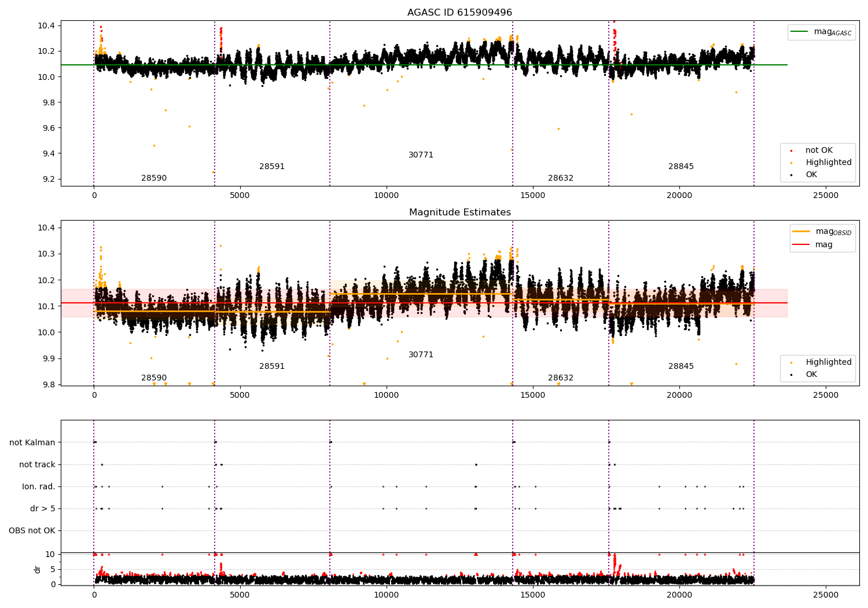This screenshot has width=868, height=608.
Task: Click the green line sample in mag AGASC legend
Action: (x=800, y=32)
